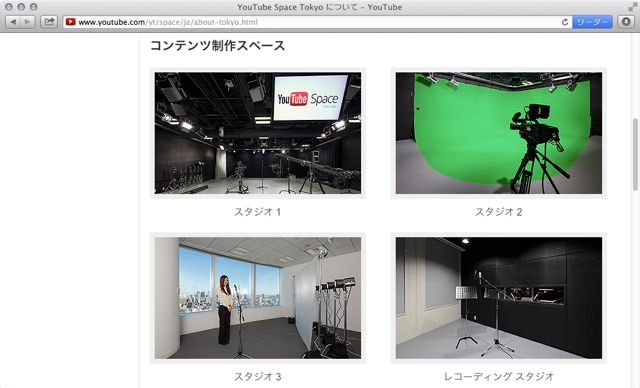
Task: Click the yellow minimize window button
Action: pos(21,7)
